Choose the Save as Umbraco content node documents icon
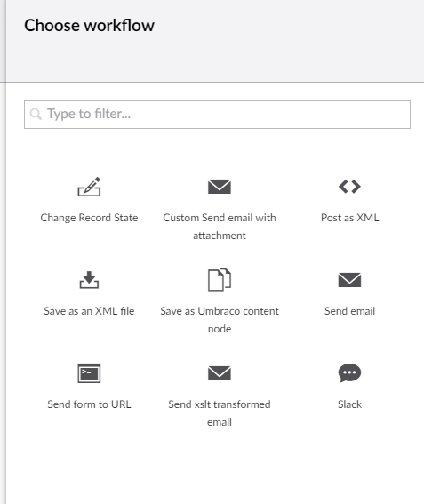424x504 pixels. click(x=220, y=280)
